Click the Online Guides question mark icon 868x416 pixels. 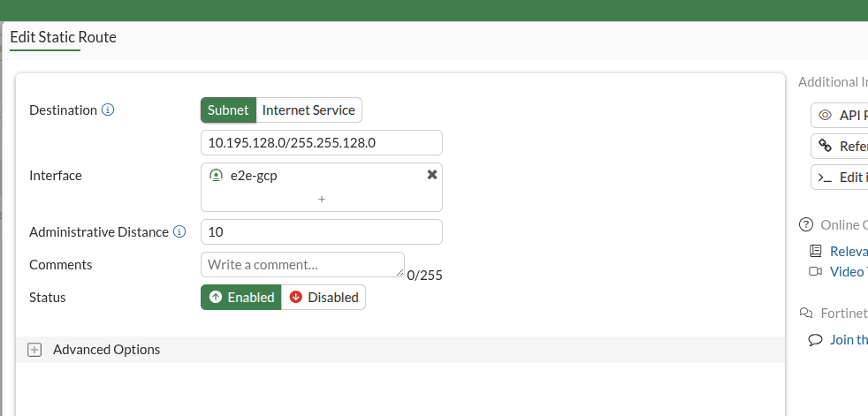pos(806,224)
